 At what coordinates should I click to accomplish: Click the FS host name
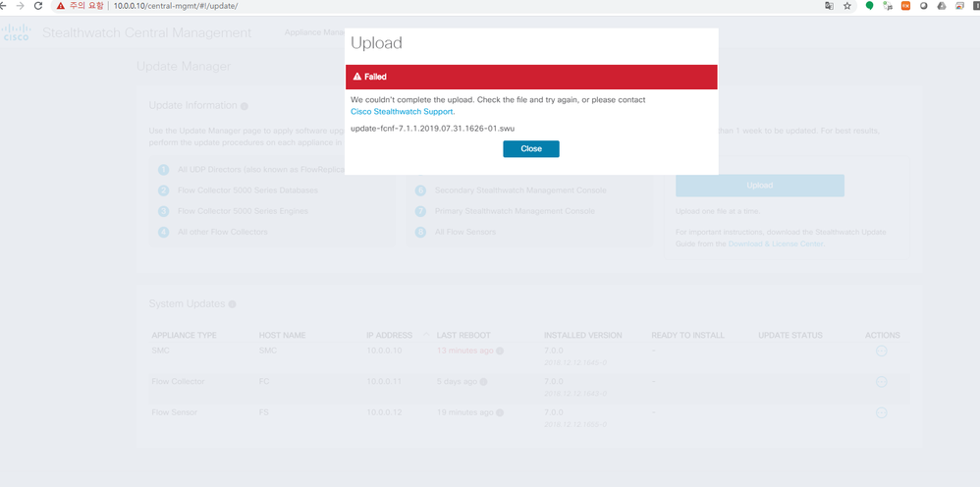coord(264,412)
